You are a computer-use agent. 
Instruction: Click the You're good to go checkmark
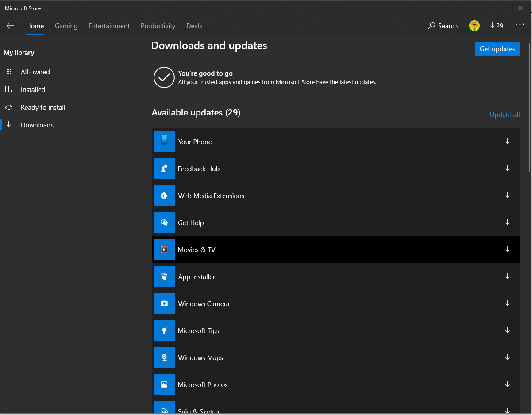(x=164, y=77)
